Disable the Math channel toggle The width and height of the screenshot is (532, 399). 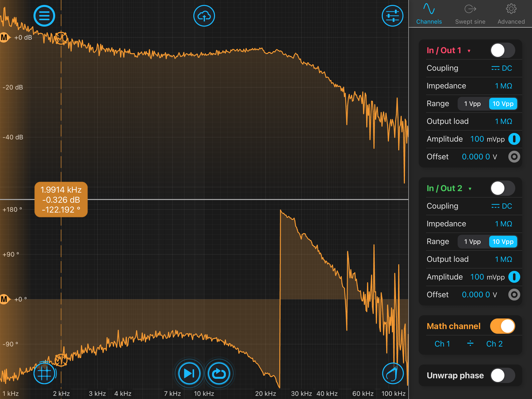point(502,326)
